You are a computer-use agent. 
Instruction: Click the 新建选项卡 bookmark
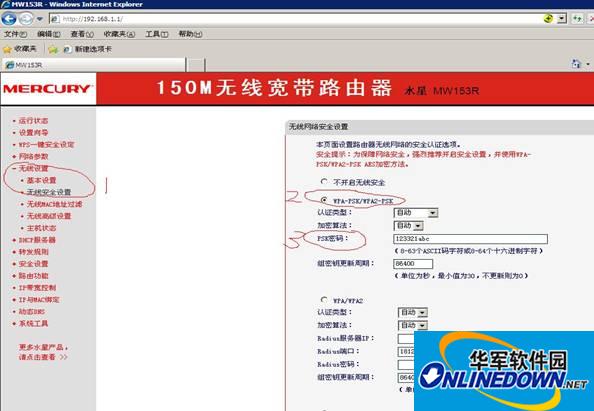click(88, 49)
